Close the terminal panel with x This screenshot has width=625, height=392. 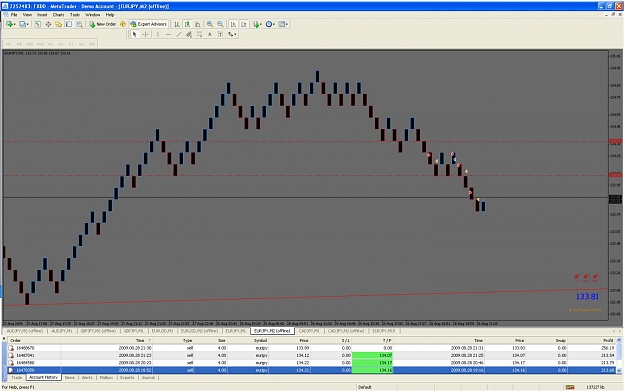4,339
